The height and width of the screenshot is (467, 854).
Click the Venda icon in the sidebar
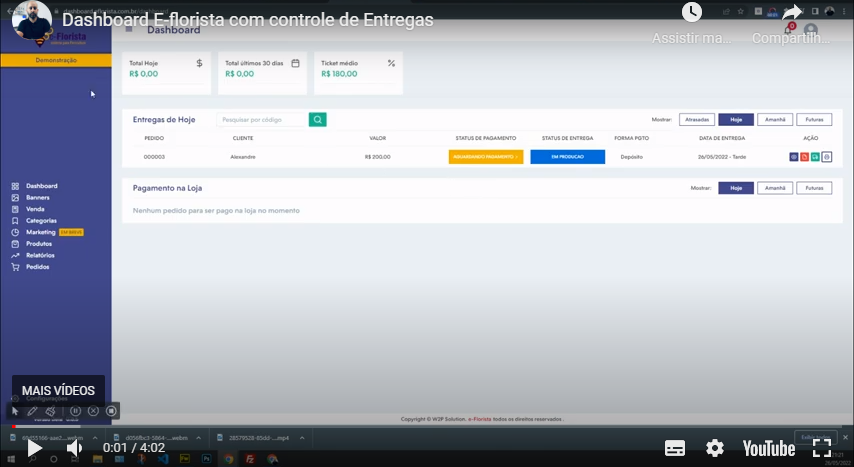[15, 209]
